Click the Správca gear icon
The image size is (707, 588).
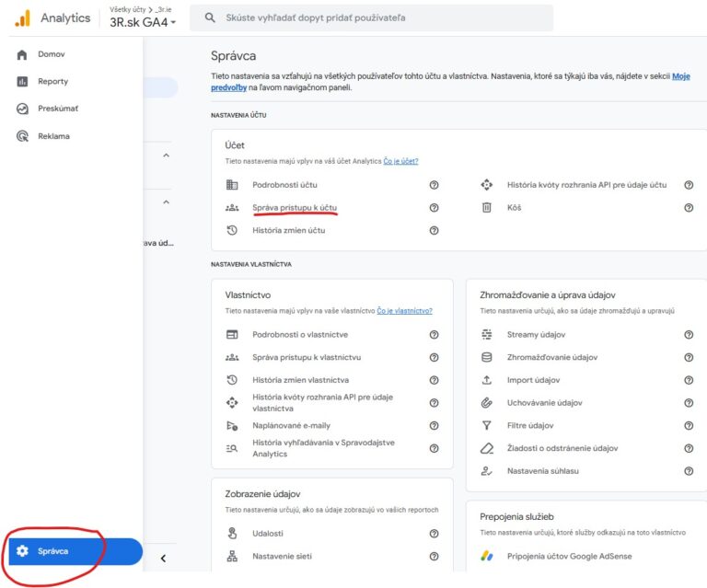tap(22, 551)
